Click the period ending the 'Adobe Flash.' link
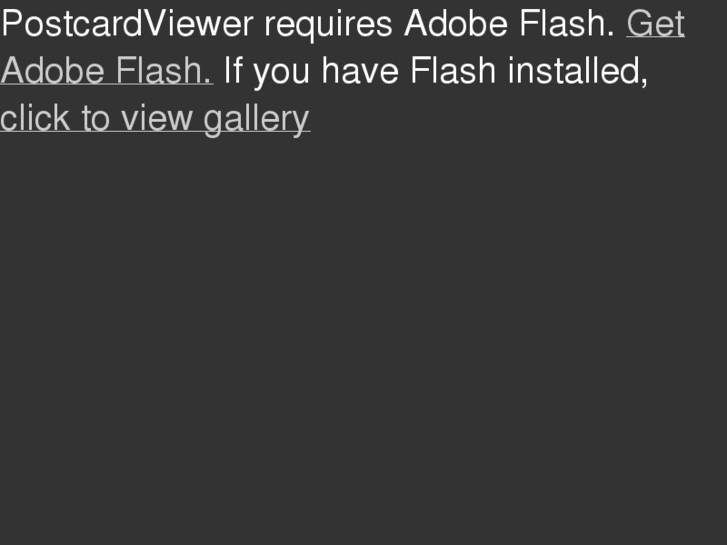The image size is (727, 545). tap(208, 82)
